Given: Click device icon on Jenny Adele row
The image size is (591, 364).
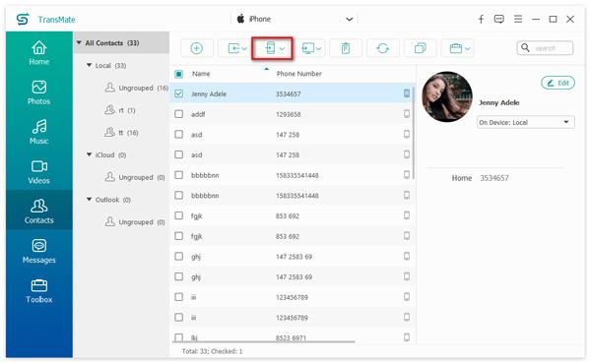Looking at the screenshot, I should coord(406,93).
